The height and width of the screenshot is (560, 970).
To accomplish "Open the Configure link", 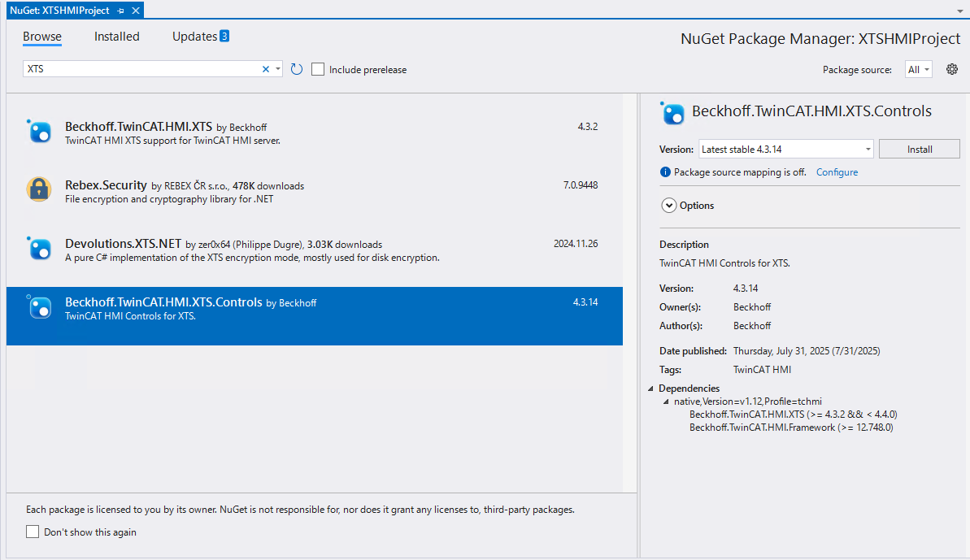I will pos(837,172).
